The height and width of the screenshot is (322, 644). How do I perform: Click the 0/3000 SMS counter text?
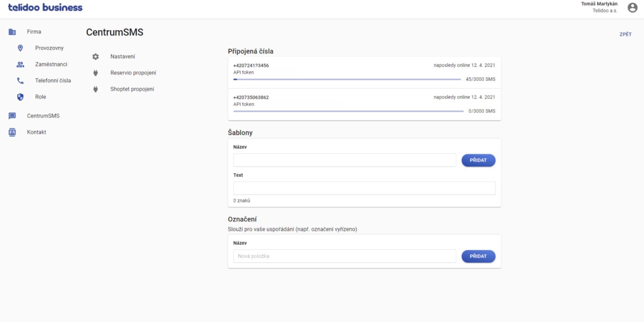(482, 111)
